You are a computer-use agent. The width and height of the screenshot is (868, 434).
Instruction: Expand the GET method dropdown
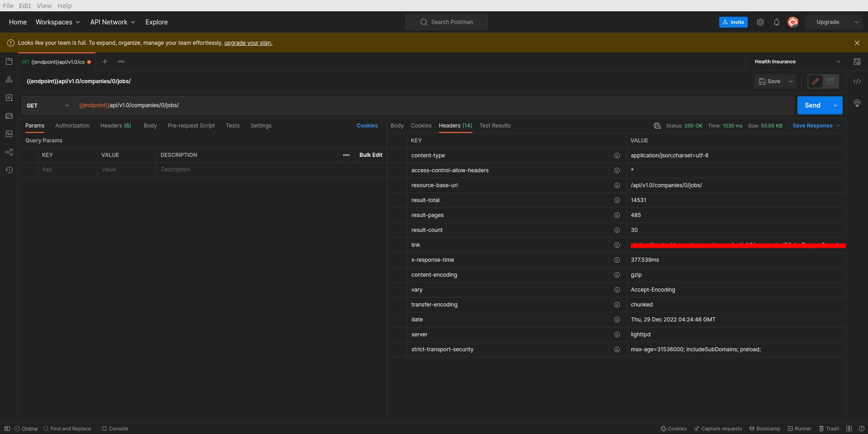(48, 105)
